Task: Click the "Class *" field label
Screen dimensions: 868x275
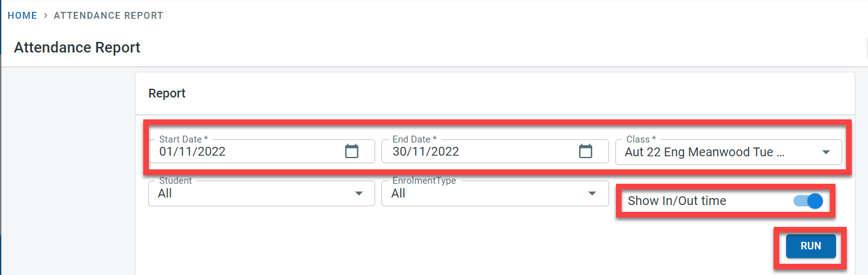Action: pyautogui.click(x=641, y=139)
